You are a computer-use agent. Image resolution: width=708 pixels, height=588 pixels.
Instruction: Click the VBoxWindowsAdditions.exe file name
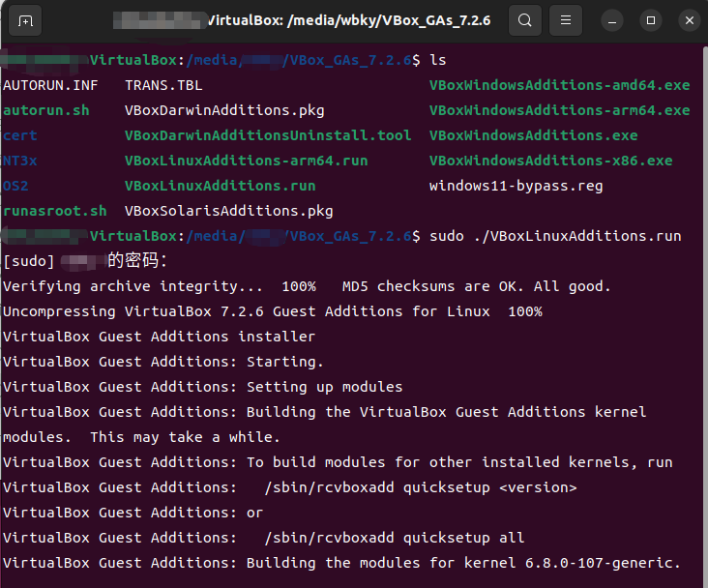533,135
